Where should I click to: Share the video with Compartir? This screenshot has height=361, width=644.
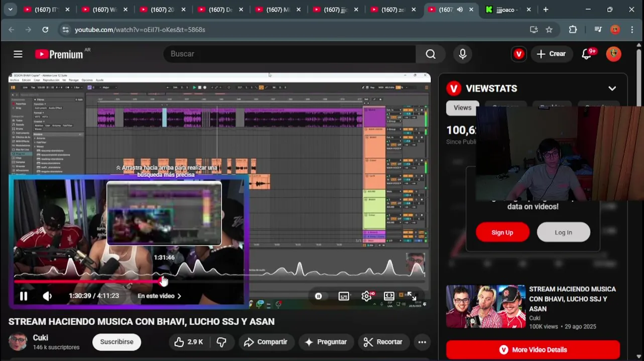[x=266, y=342]
